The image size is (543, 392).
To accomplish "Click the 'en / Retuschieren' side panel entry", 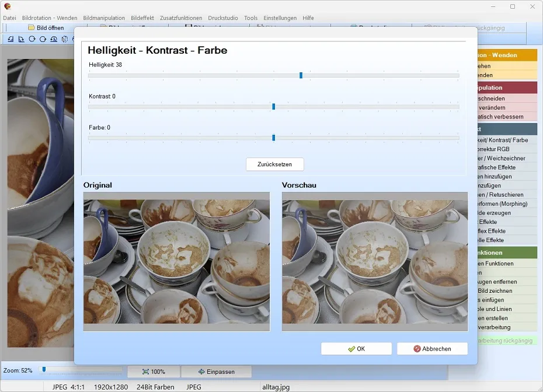I will [x=507, y=195].
